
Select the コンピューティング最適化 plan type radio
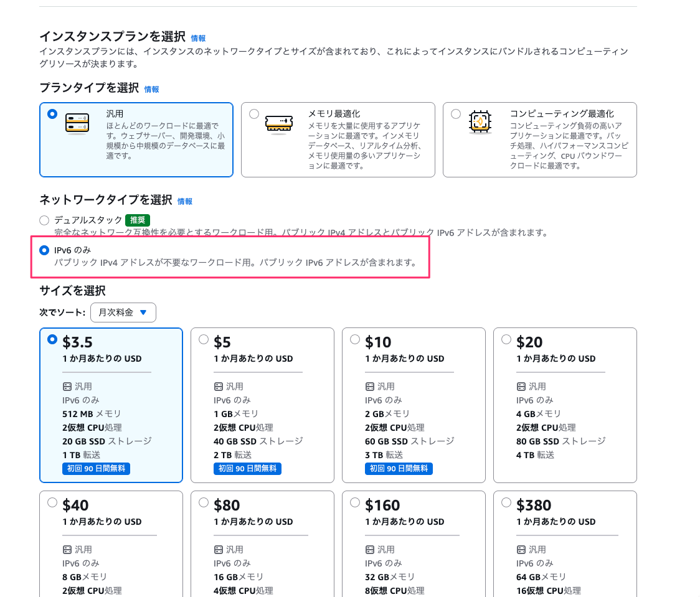pos(456,114)
